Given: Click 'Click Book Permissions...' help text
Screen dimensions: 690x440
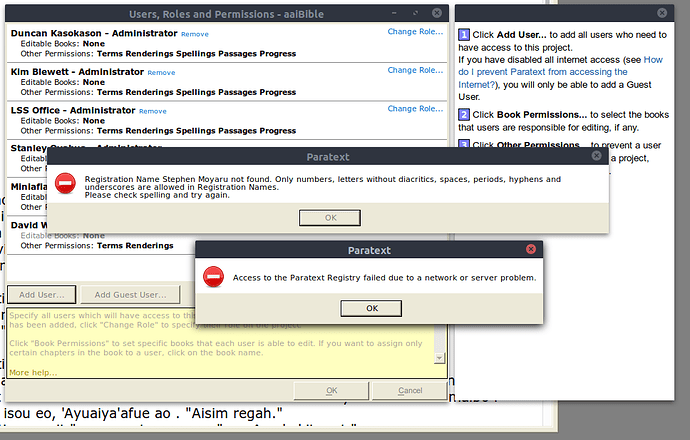Looking at the screenshot, I should pos(564,121).
